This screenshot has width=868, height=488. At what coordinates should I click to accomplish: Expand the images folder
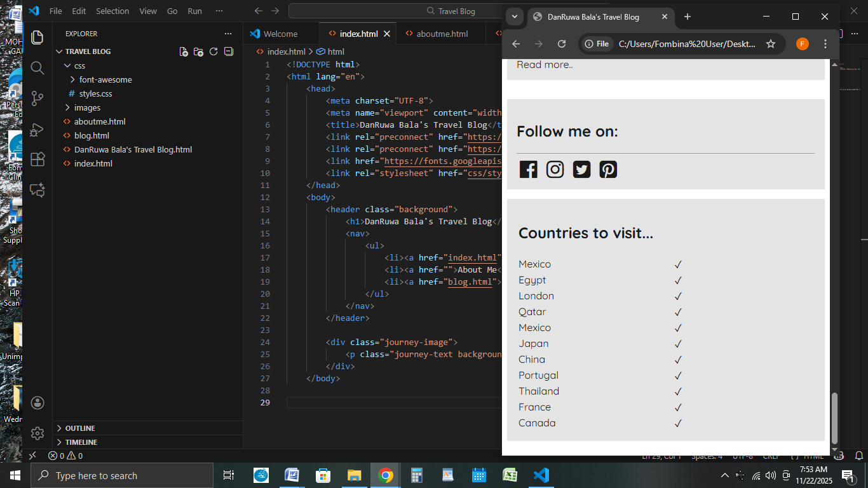point(147,107)
